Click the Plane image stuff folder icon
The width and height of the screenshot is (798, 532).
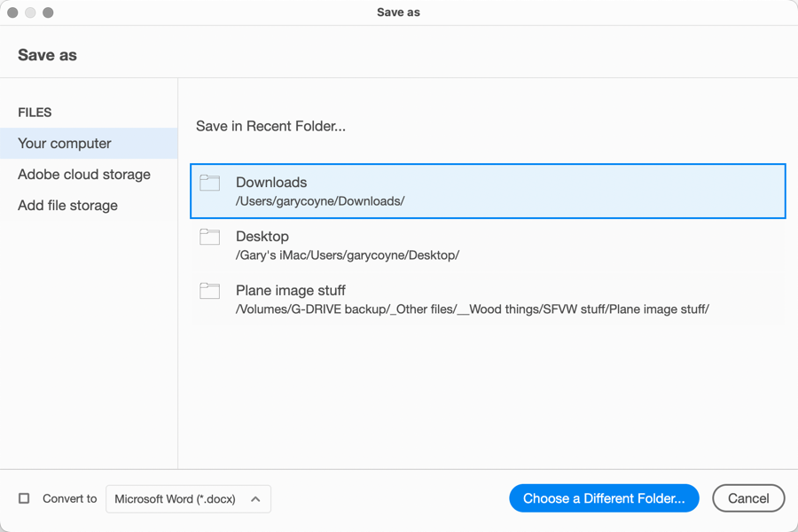click(x=209, y=291)
